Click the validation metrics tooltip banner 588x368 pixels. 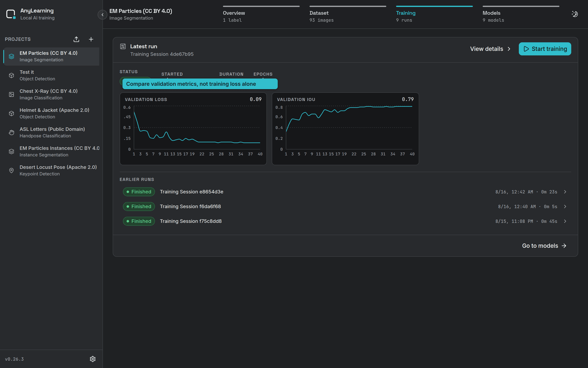(200, 84)
